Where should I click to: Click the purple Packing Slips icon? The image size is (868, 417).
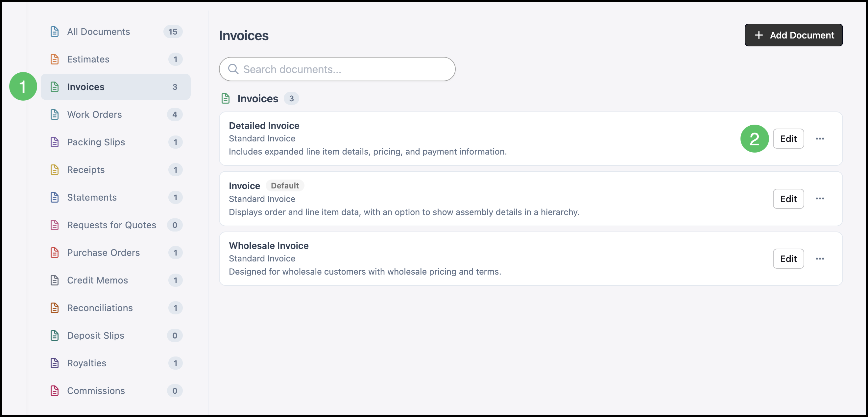point(55,142)
